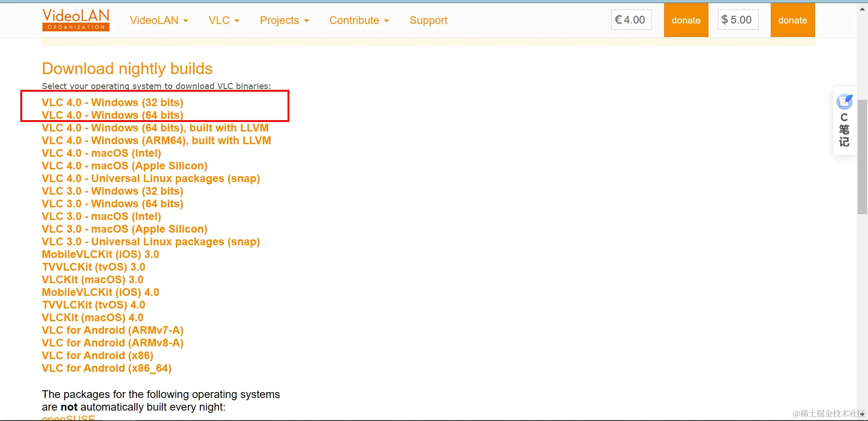The width and height of the screenshot is (868, 421).
Task: Download VLC 3.0 Windows (32 bits)
Action: (x=113, y=191)
